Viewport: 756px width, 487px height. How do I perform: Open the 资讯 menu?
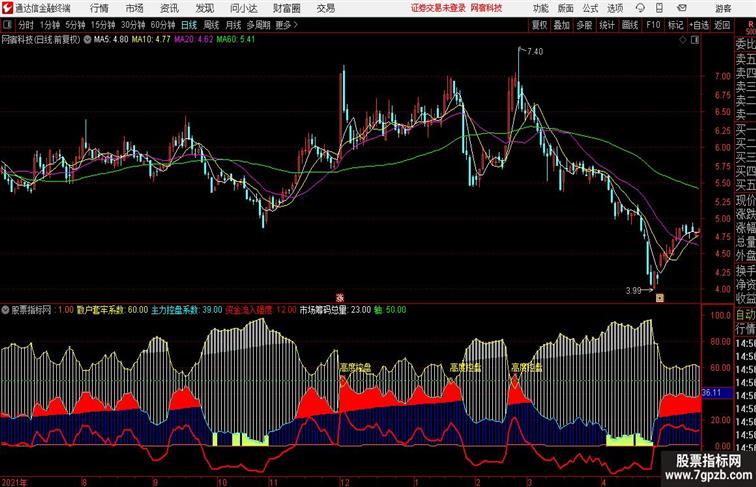(x=169, y=8)
